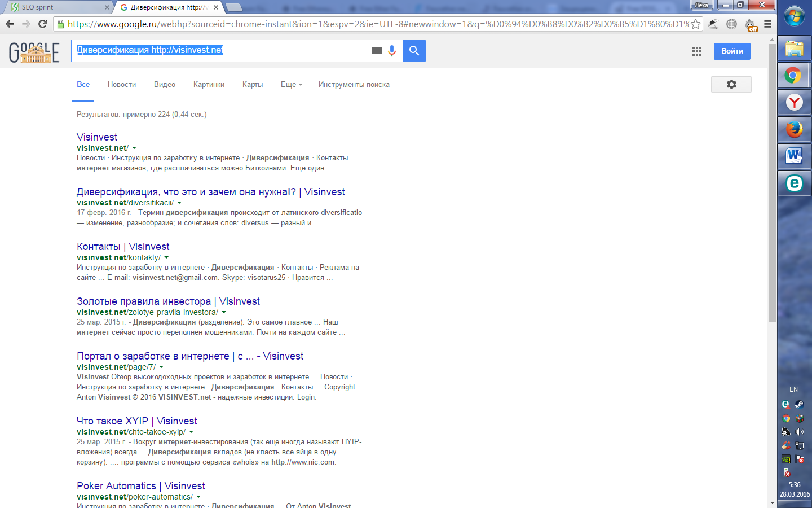812x508 pixels.
Task: Go forward in browser history
Action: [x=26, y=24]
